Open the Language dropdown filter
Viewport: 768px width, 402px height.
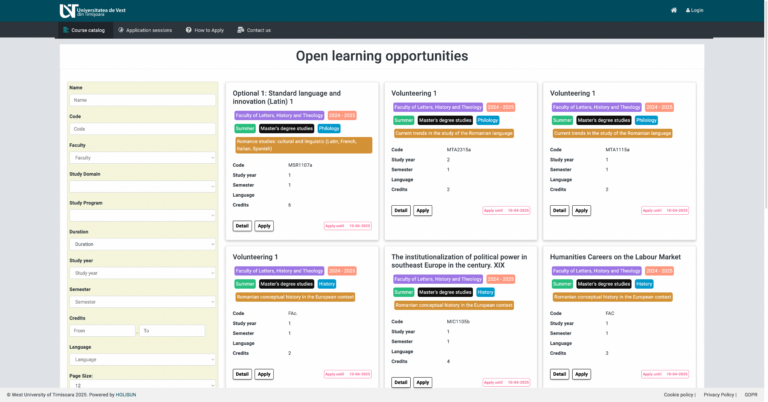tap(142, 359)
